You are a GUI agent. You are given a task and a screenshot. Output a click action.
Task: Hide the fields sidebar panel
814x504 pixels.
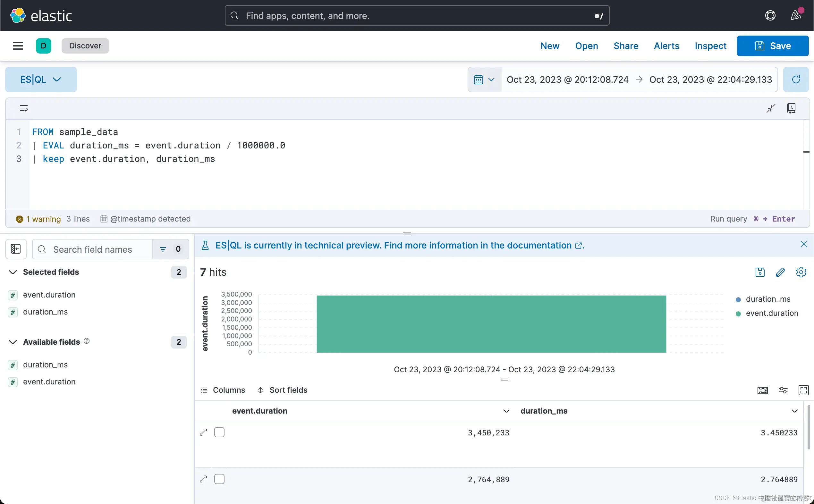[x=16, y=249]
